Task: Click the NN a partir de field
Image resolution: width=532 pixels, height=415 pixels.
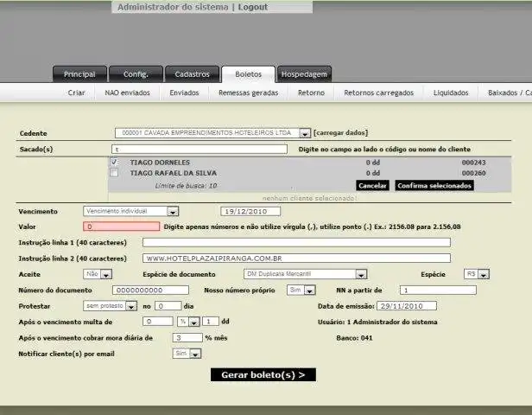Action: tap(438, 290)
